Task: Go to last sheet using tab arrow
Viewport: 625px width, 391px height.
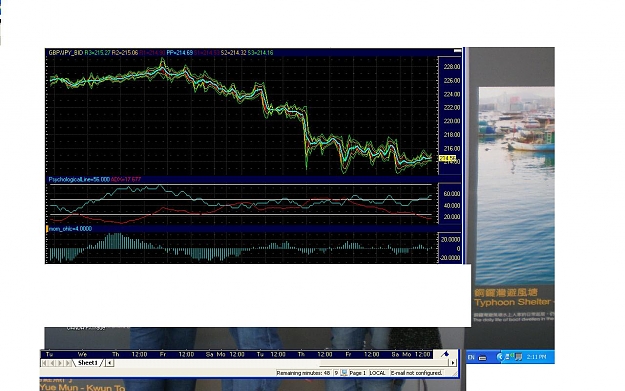Action: 68,363
